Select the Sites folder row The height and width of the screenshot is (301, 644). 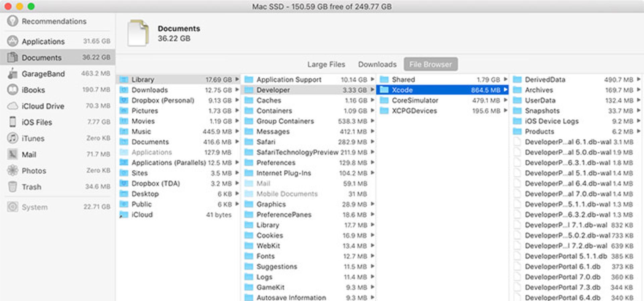[178, 173]
